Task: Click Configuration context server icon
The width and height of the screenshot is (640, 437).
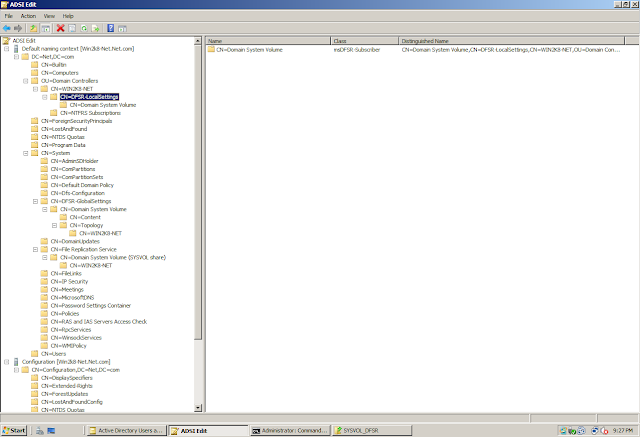Action: tap(16, 362)
